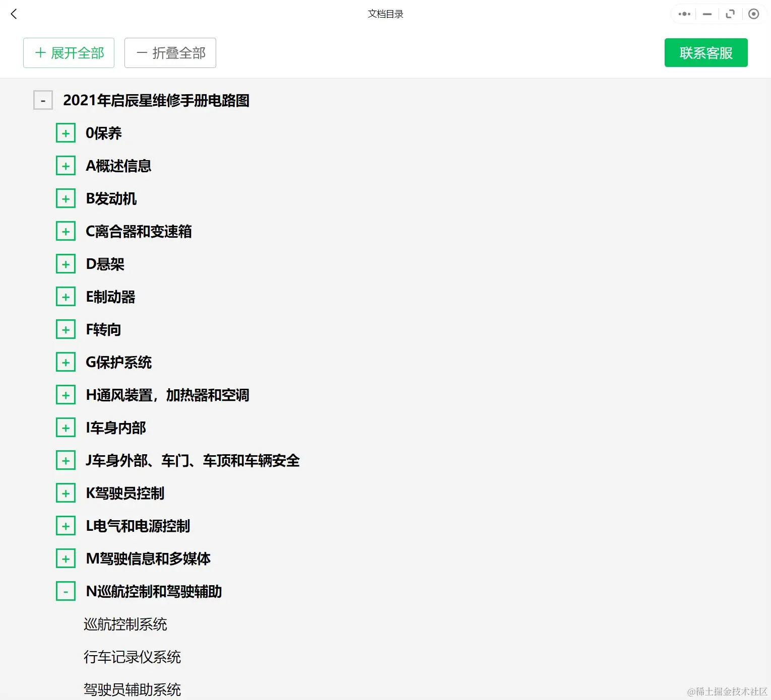
Task: Open the 行车记录仪系统 document entry
Action: click(x=133, y=657)
